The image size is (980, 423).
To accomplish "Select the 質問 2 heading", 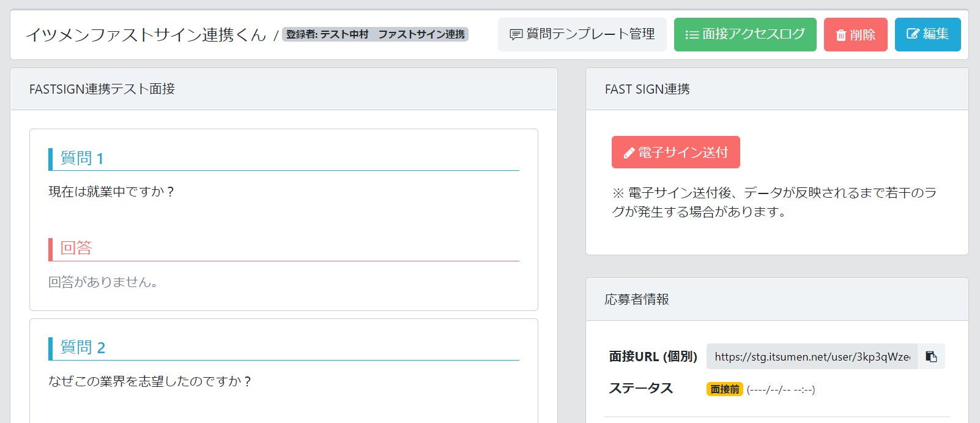I will (x=83, y=348).
